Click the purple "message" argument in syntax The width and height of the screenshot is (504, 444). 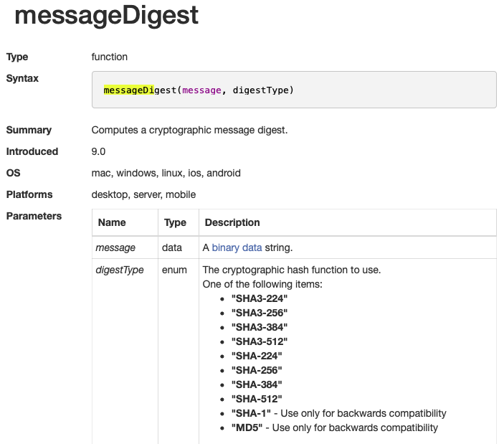(x=202, y=90)
